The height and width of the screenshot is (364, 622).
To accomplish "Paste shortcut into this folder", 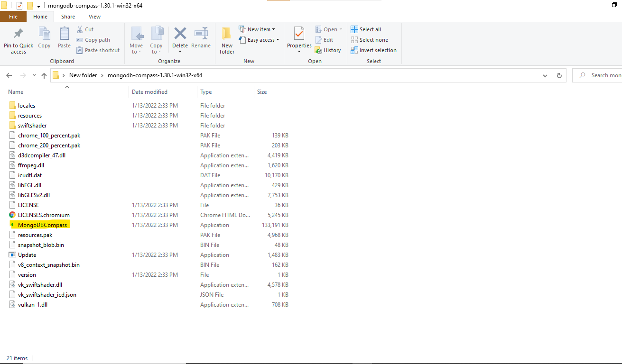I will (98, 50).
